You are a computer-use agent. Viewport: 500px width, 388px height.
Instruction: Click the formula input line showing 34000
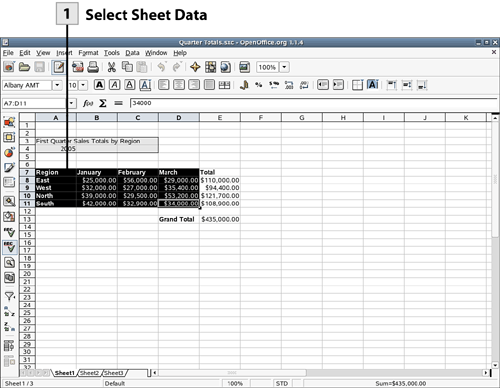[313, 103]
